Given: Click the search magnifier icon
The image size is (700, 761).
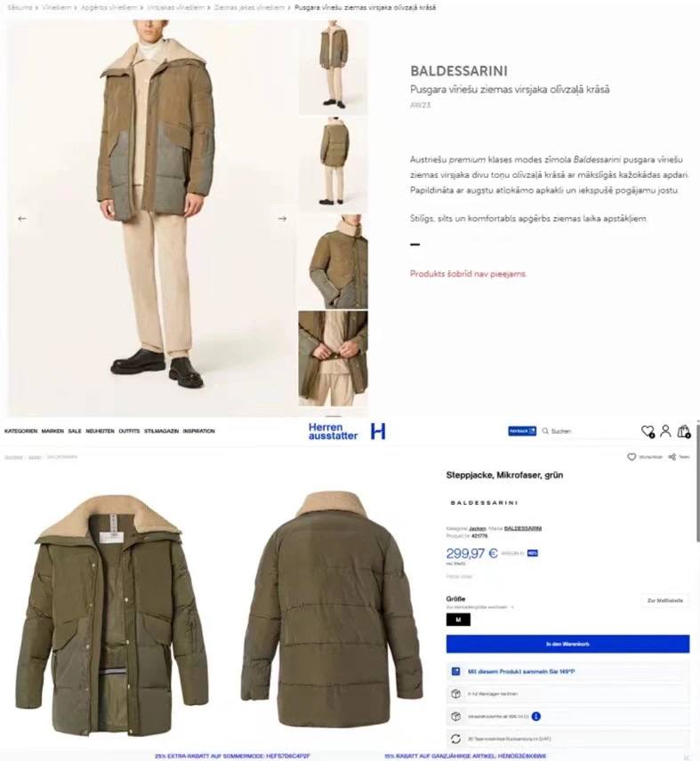Looking at the screenshot, I should 545,431.
